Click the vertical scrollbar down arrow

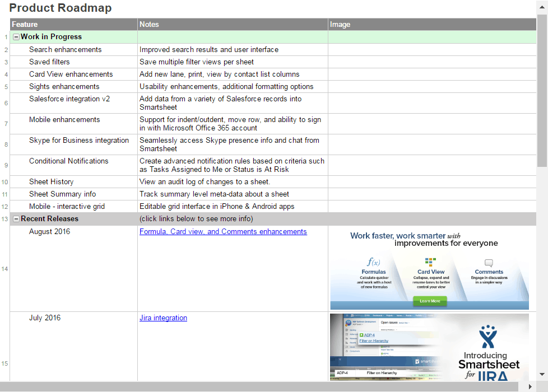point(542,374)
